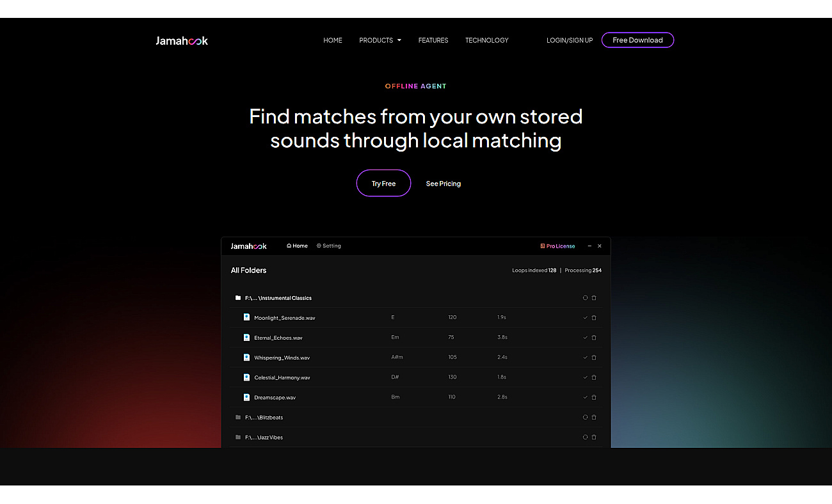This screenshot has width=832, height=504.
Task: Click the key value A#m
Action: (x=397, y=357)
